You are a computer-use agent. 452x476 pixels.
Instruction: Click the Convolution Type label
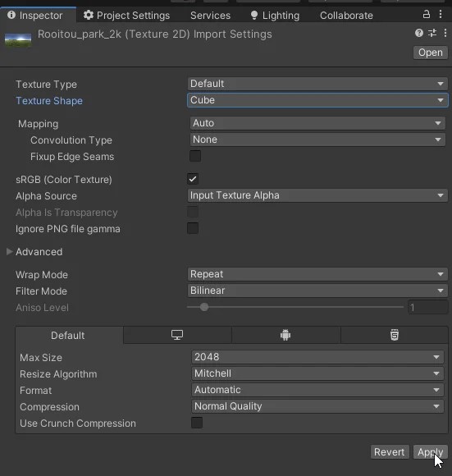pyautogui.click(x=71, y=140)
